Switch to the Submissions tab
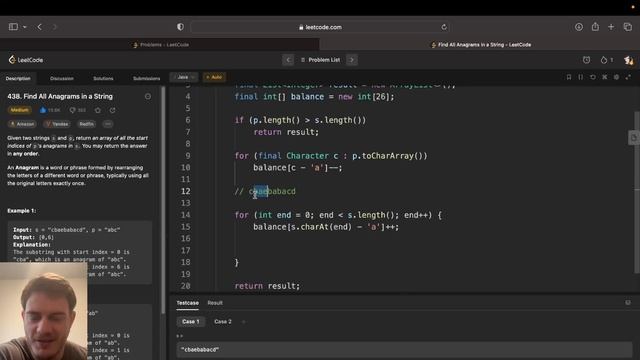Image resolution: width=640 pixels, height=360 pixels. pyautogui.click(x=147, y=78)
